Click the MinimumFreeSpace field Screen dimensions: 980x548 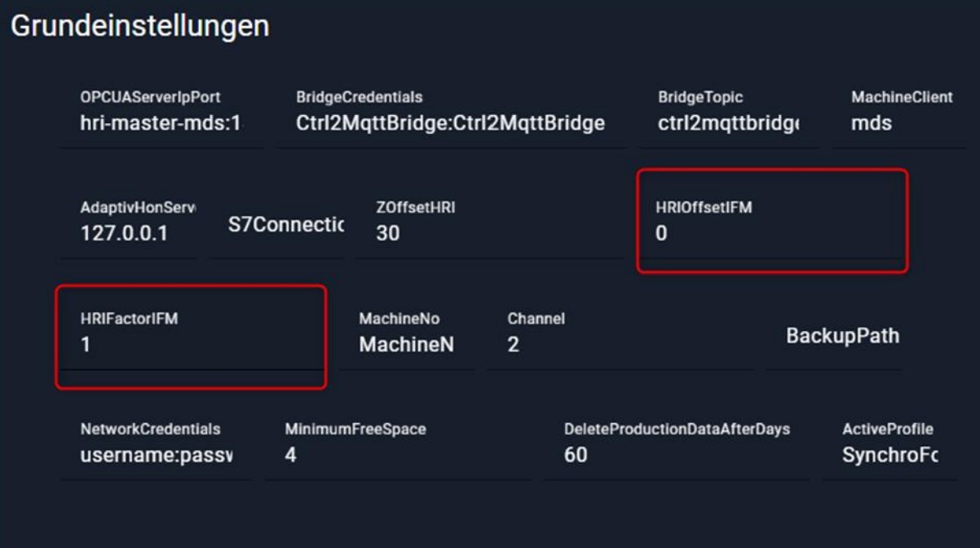(397, 455)
